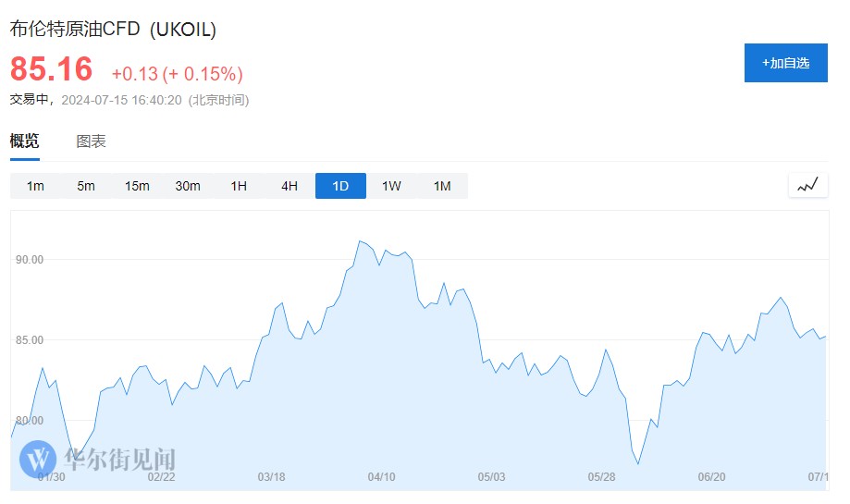This screenshot has width=850, height=504.
Task: Select the 5m interval
Action: [86, 186]
